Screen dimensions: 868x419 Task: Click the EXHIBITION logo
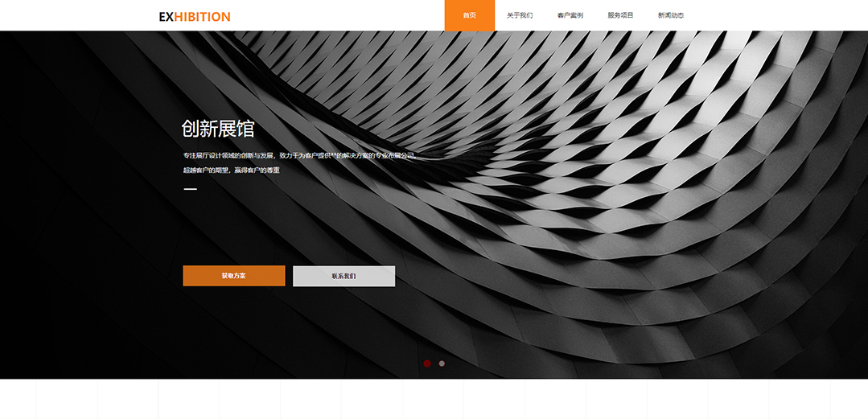point(195,16)
